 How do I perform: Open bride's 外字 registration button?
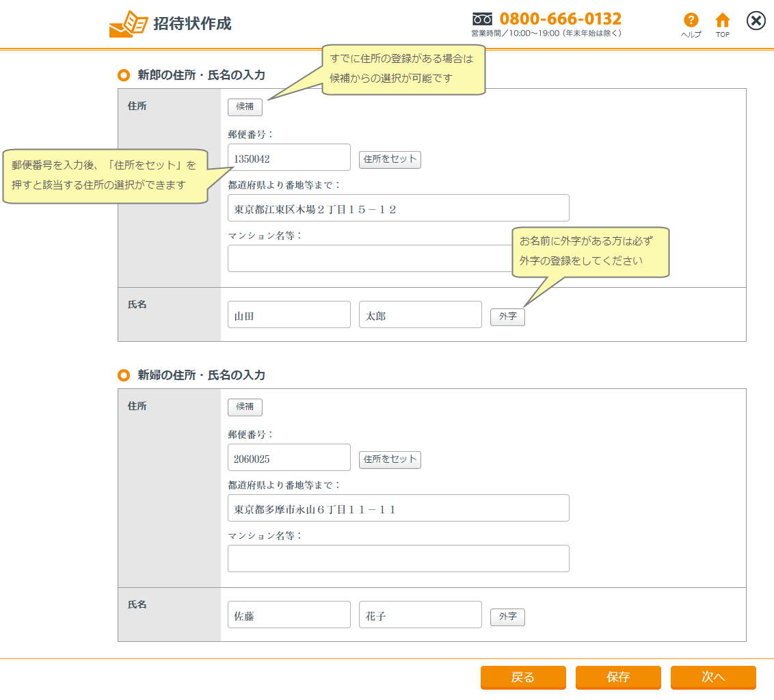(x=507, y=617)
